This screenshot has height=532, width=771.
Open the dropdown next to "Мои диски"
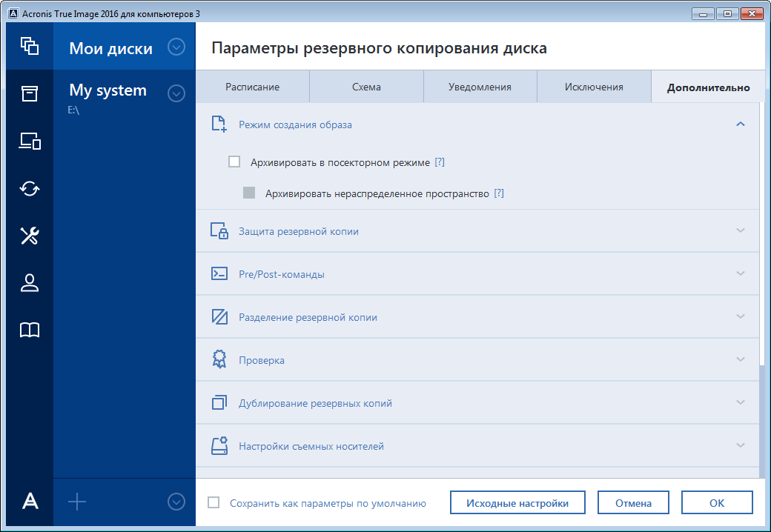176,47
